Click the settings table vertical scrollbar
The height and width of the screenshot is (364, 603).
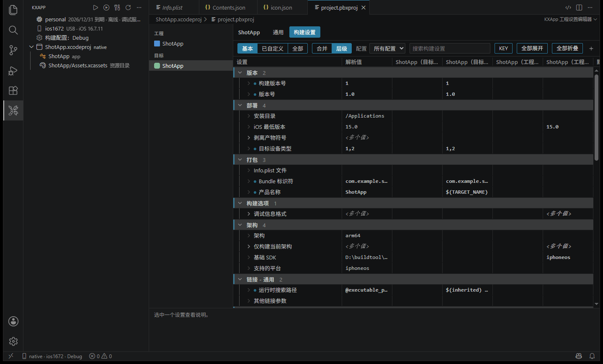(596, 117)
